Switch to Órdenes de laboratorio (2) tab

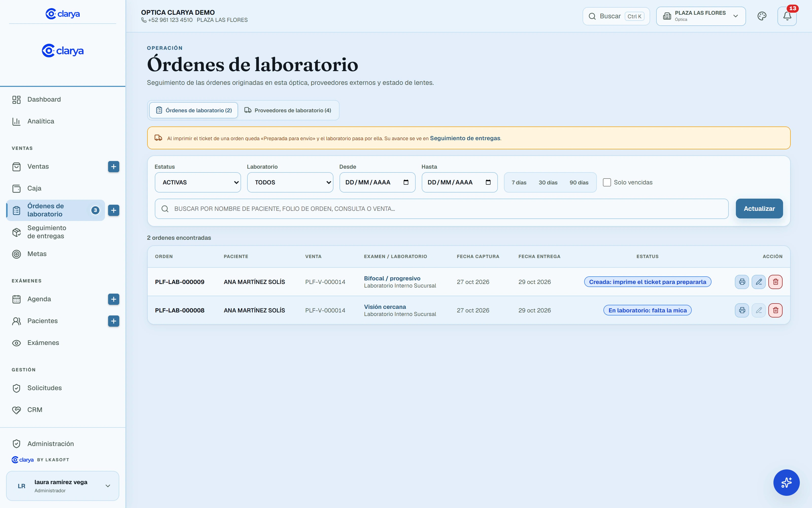194,110
